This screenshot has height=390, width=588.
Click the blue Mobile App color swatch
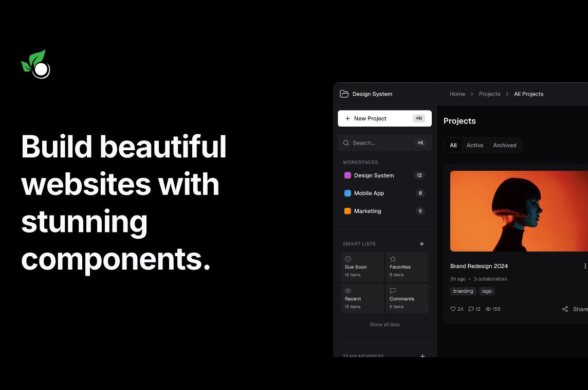coord(347,193)
